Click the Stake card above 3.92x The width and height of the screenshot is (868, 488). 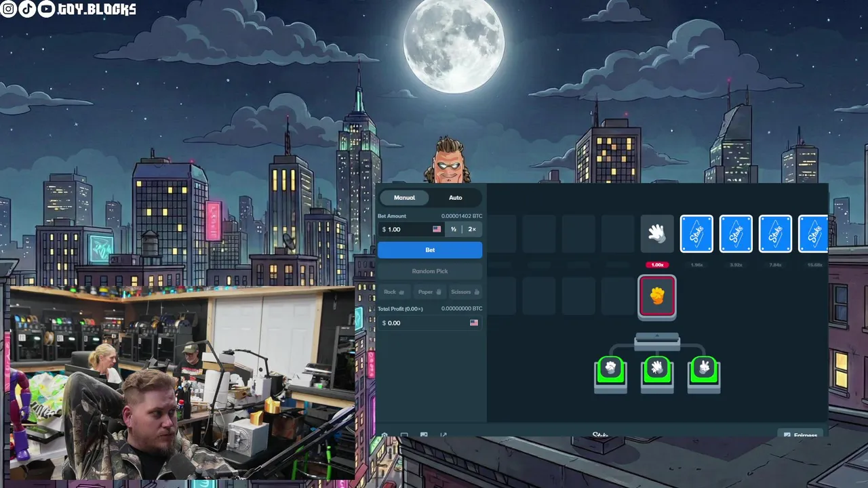coord(736,234)
